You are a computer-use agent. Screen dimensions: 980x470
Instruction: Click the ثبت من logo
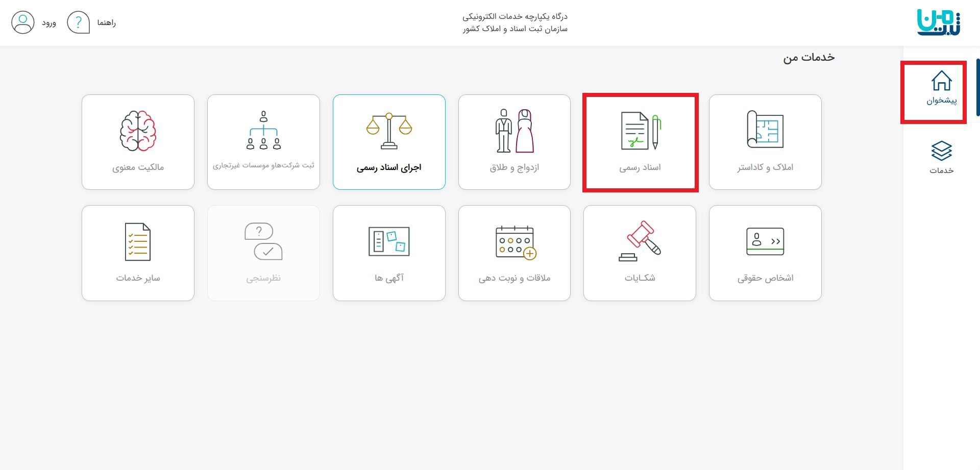point(939,22)
